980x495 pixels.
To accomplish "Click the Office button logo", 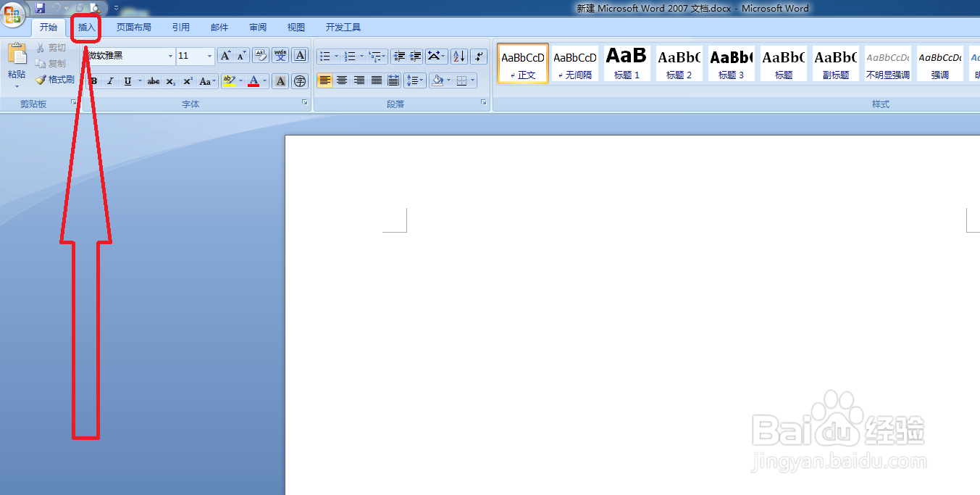I will pos(14,14).
